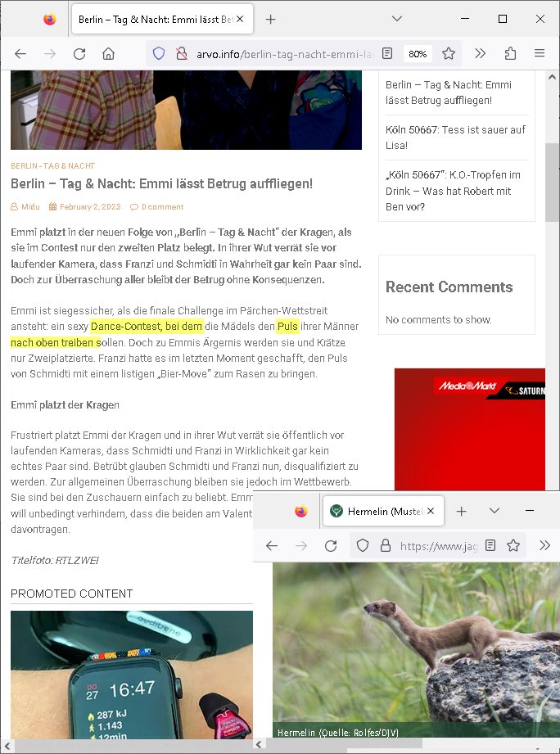Click the No comments to show text

[x=438, y=320]
